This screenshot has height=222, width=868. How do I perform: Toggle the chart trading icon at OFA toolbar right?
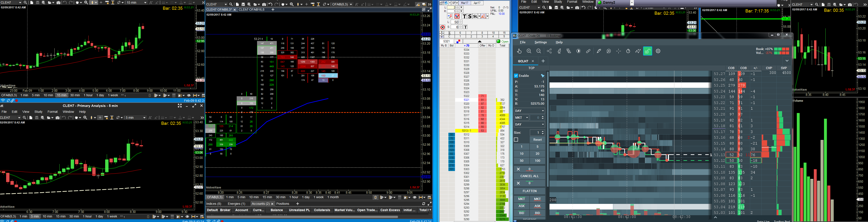pyautogui.click(x=418, y=4)
